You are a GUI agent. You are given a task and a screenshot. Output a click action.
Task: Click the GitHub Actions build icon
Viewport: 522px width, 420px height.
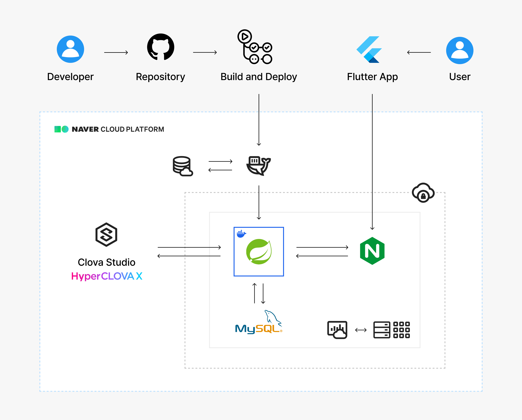click(255, 47)
